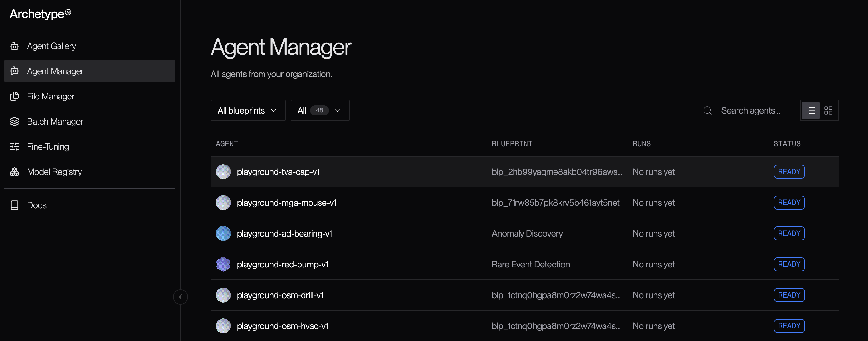Click the playground-mga-mouse-v1 avatar
Image resolution: width=868 pixels, height=341 pixels.
point(223,203)
